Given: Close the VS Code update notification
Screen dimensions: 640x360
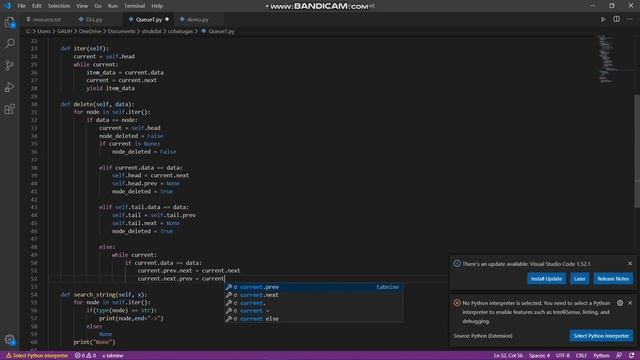Looking at the screenshot, I should (x=630, y=264).
